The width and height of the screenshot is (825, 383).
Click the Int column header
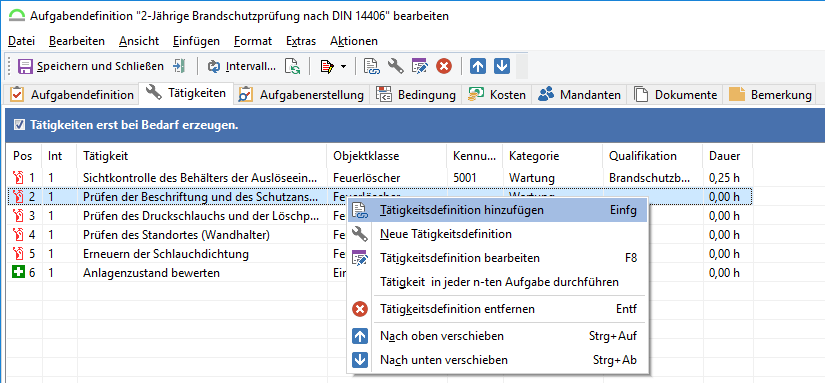pyautogui.click(x=59, y=156)
